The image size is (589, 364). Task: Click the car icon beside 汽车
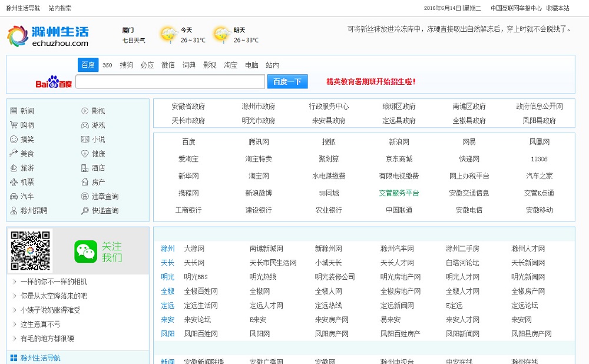click(x=14, y=196)
